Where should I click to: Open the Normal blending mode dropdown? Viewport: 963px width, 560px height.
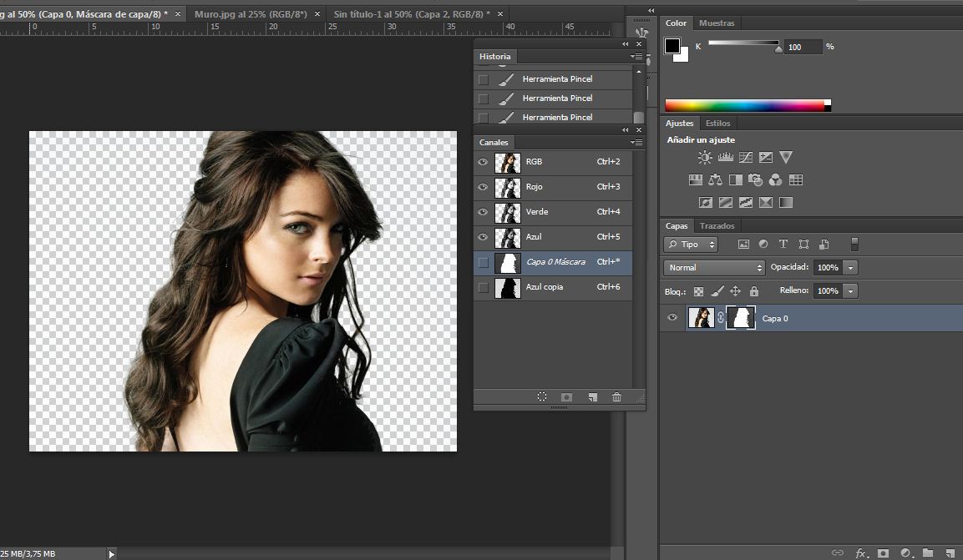click(714, 267)
